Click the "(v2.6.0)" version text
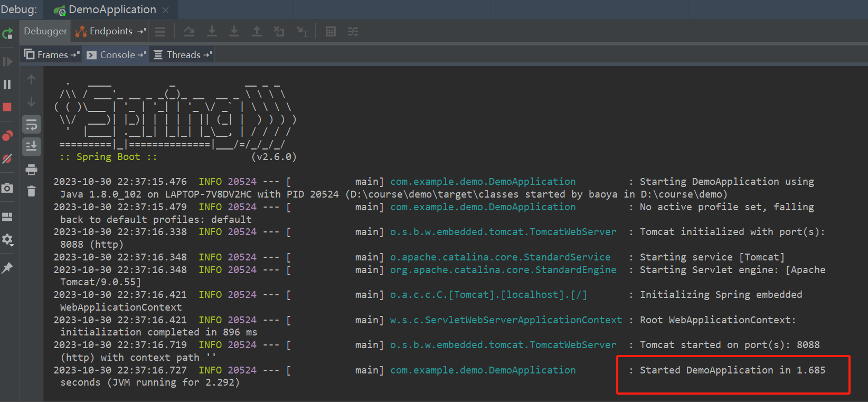 273,157
